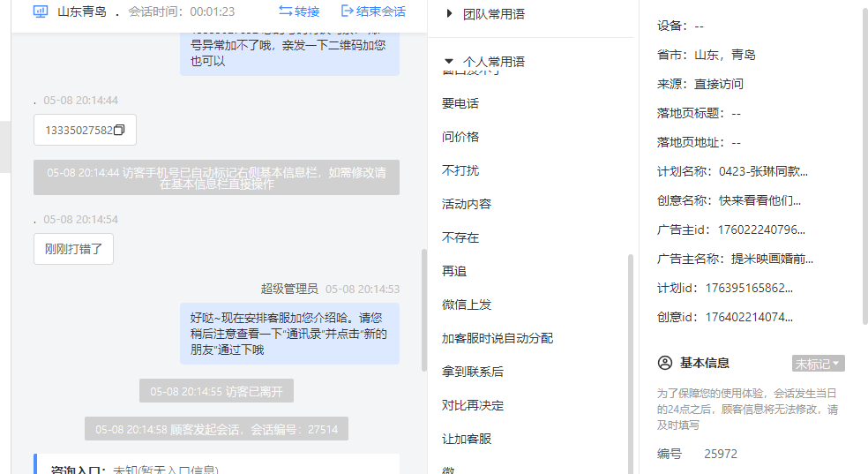Click the 会话编号 27514 system notice
This screenshot has width=868, height=474.
tap(216, 429)
